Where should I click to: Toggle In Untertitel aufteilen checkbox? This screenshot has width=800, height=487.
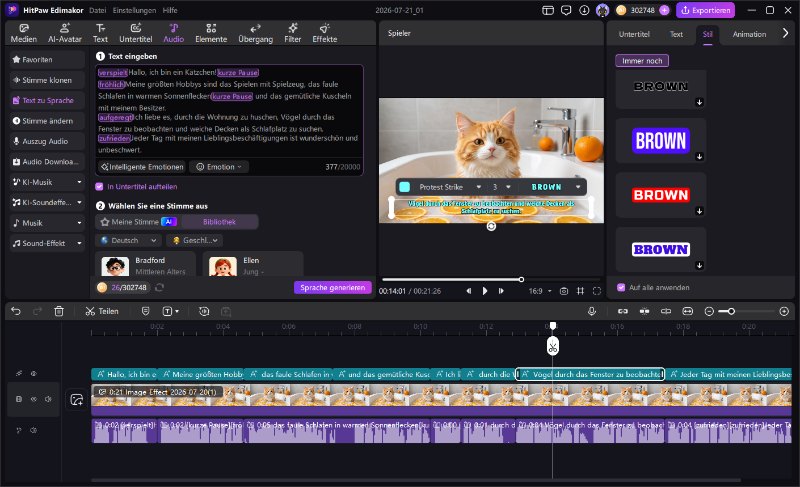[99, 187]
